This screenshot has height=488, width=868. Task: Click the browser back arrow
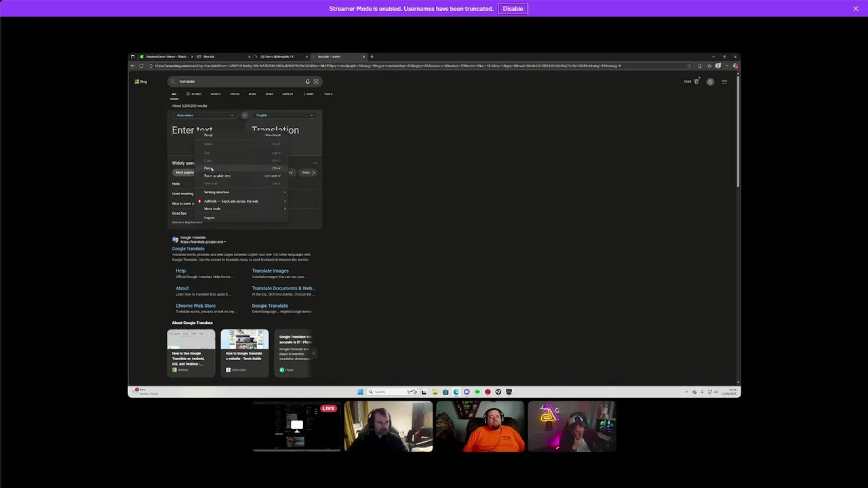134,66
